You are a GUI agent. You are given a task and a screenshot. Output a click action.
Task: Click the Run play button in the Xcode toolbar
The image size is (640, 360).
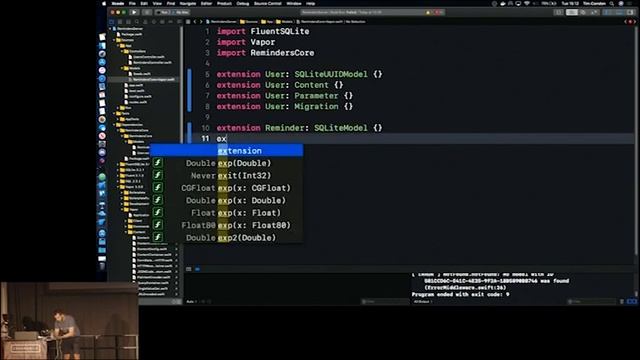click(134, 12)
